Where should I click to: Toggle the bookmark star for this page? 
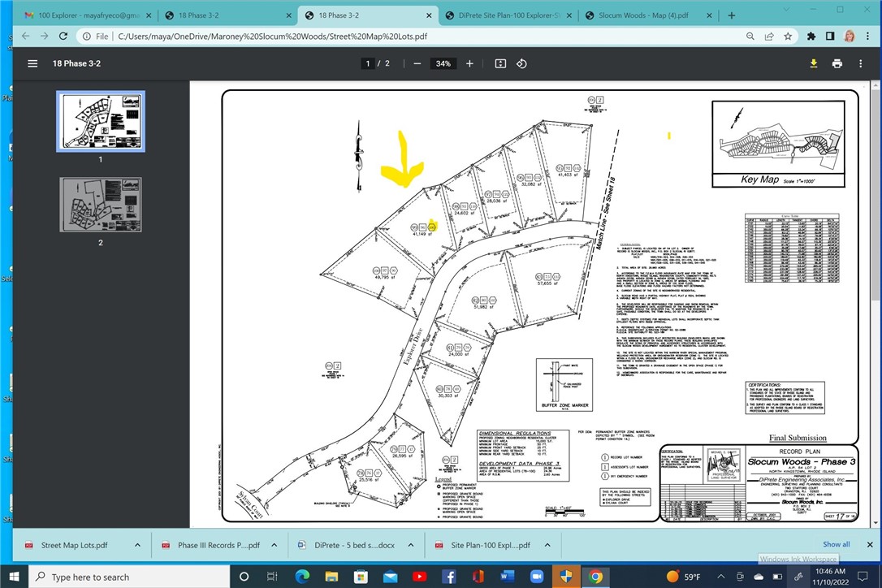click(788, 37)
